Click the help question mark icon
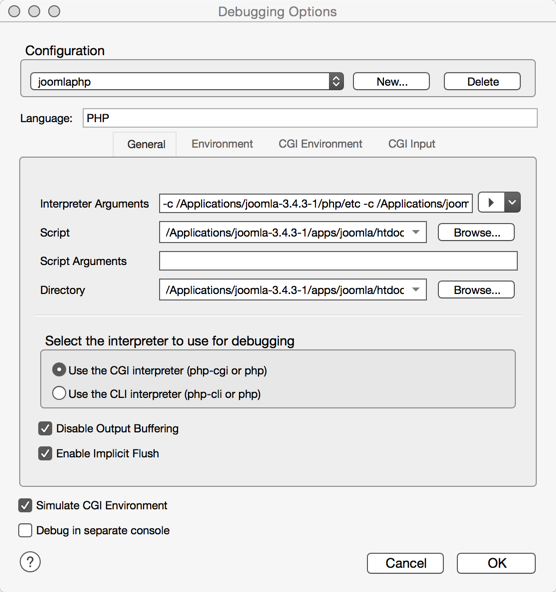Viewport: 556px width, 592px height. tap(30, 562)
